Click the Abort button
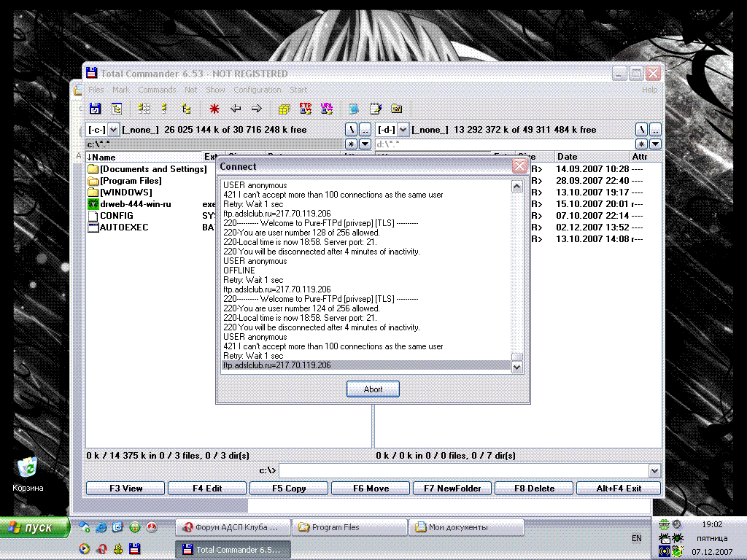 click(x=373, y=389)
